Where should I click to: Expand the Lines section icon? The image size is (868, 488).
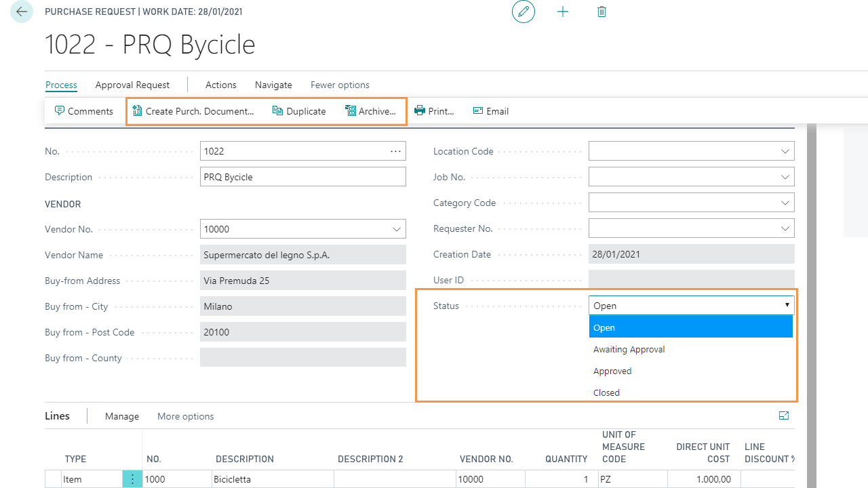pos(784,416)
